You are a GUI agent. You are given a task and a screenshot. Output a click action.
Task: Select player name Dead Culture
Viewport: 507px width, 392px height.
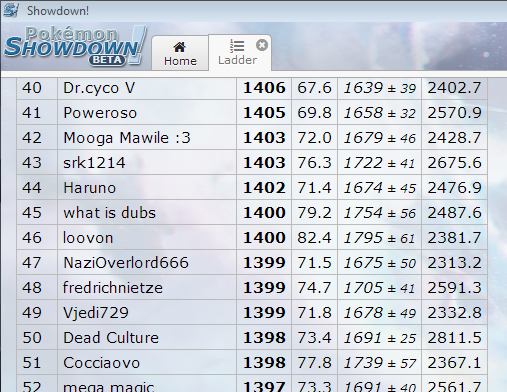[111, 338]
